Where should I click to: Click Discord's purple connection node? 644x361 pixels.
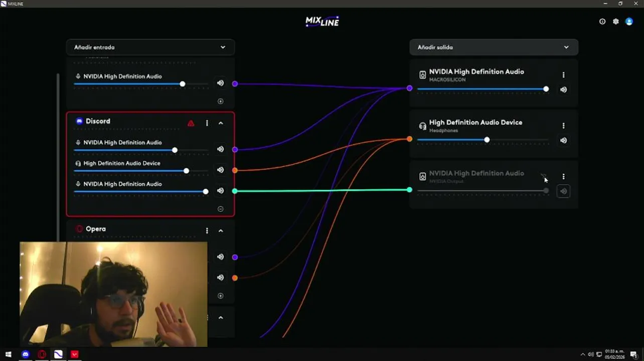click(235, 149)
